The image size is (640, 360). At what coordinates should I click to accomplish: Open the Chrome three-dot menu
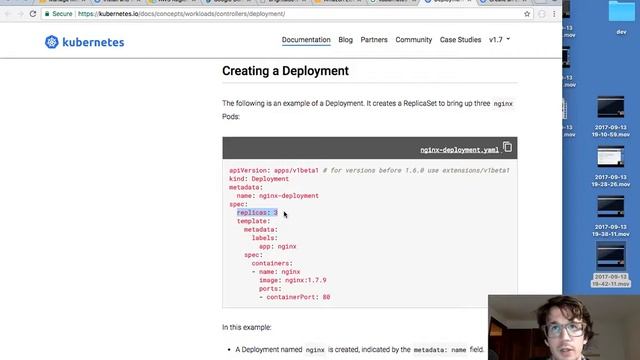[x=554, y=14]
